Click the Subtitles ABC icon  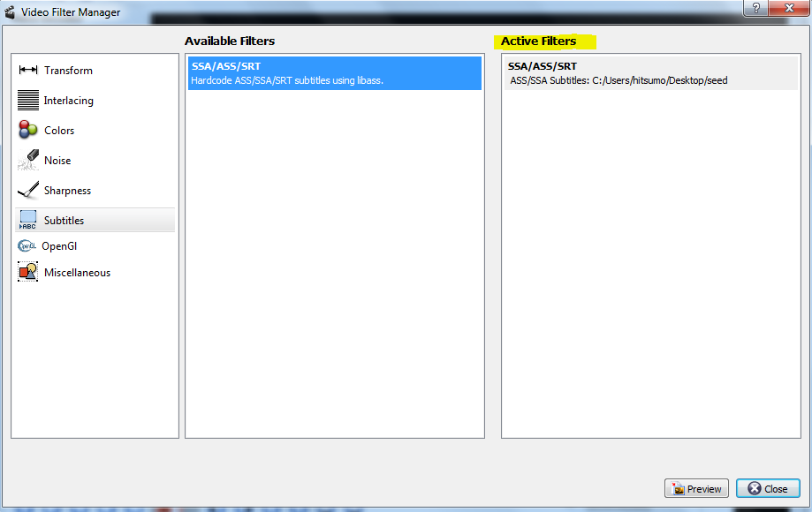[x=28, y=220]
